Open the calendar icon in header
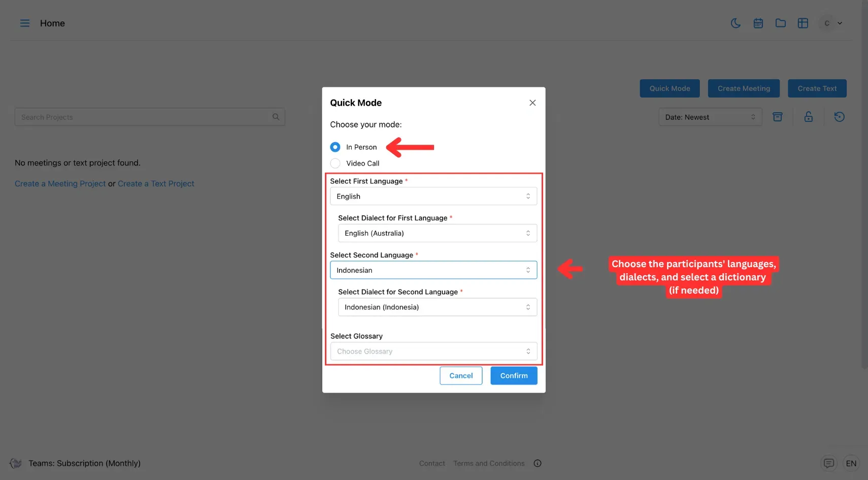The width and height of the screenshot is (868, 480). pos(758,23)
